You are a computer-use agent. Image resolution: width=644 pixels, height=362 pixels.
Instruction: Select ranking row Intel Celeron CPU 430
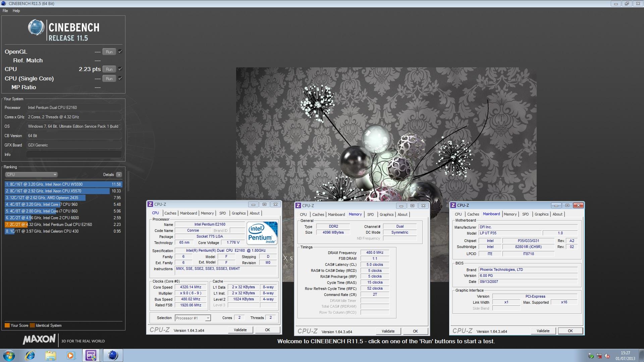tap(63, 231)
